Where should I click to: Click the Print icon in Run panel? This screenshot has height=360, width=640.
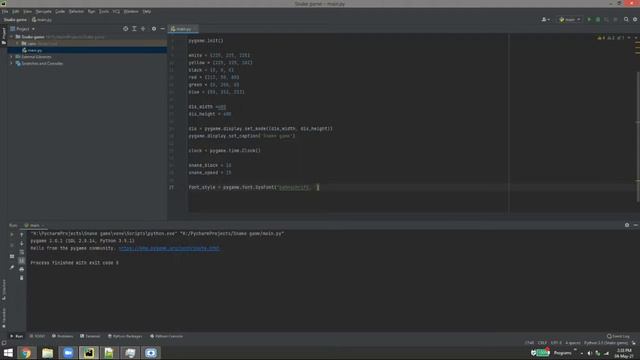(22, 269)
